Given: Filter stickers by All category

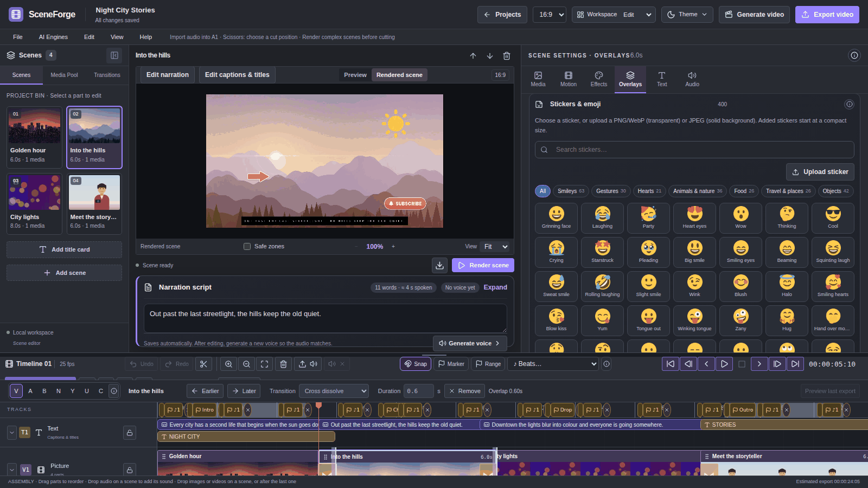Looking at the screenshot, I should pyautogui.click(x=542, y=191).
